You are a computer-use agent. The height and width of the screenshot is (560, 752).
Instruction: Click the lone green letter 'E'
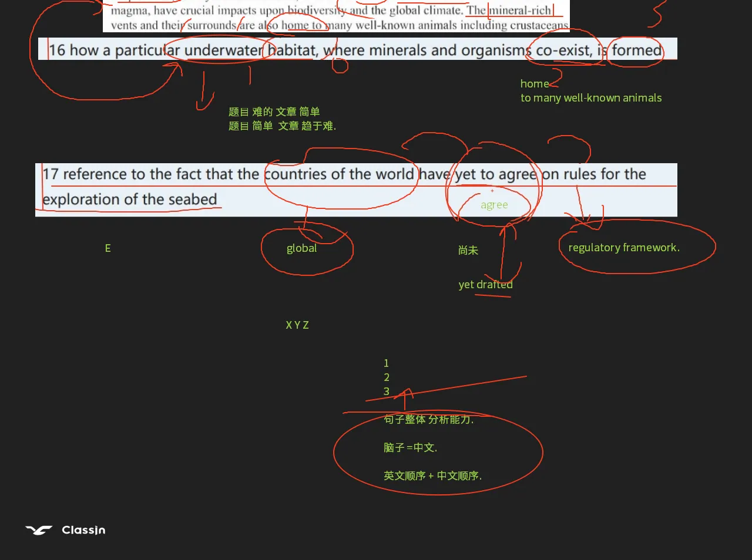pyautogui.click(x=108, y=248)
